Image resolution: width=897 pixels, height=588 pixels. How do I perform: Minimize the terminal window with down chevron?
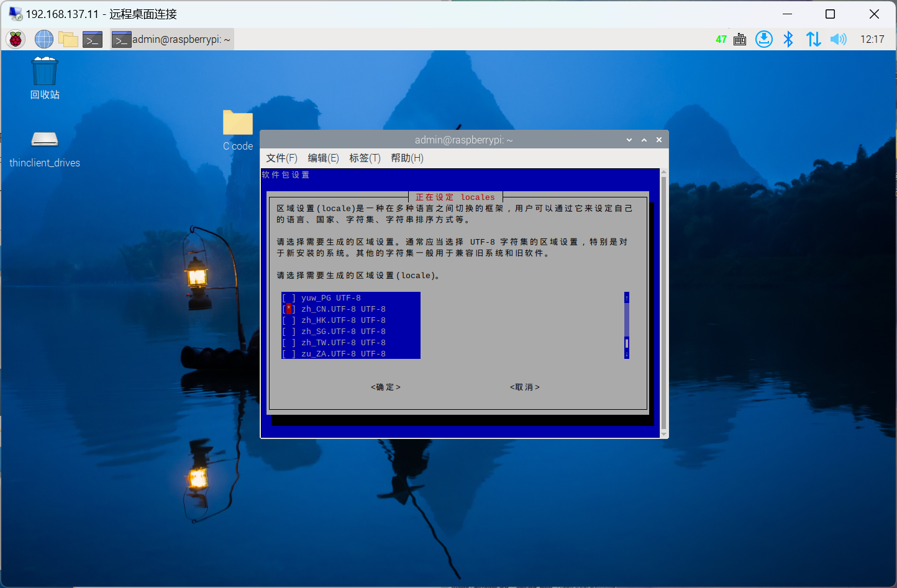pyautogui.click(x=629, y=140)
